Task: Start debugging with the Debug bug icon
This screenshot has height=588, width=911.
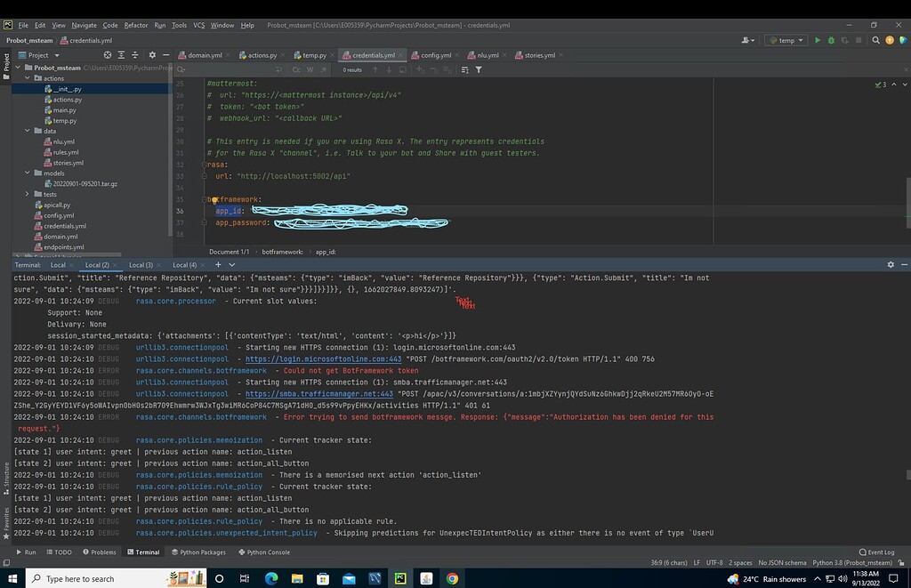Action: coord(832,40)
